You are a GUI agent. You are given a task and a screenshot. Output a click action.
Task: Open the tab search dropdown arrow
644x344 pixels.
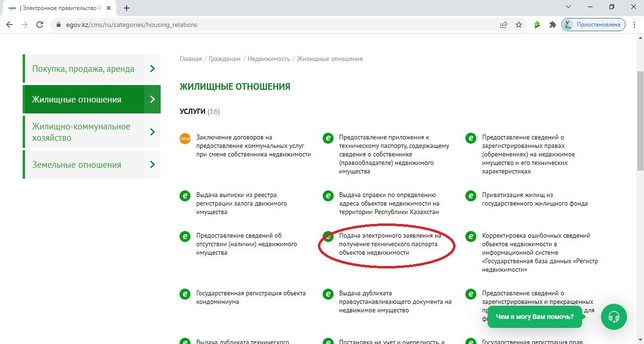pyautogui.click(x=568, y=7)
